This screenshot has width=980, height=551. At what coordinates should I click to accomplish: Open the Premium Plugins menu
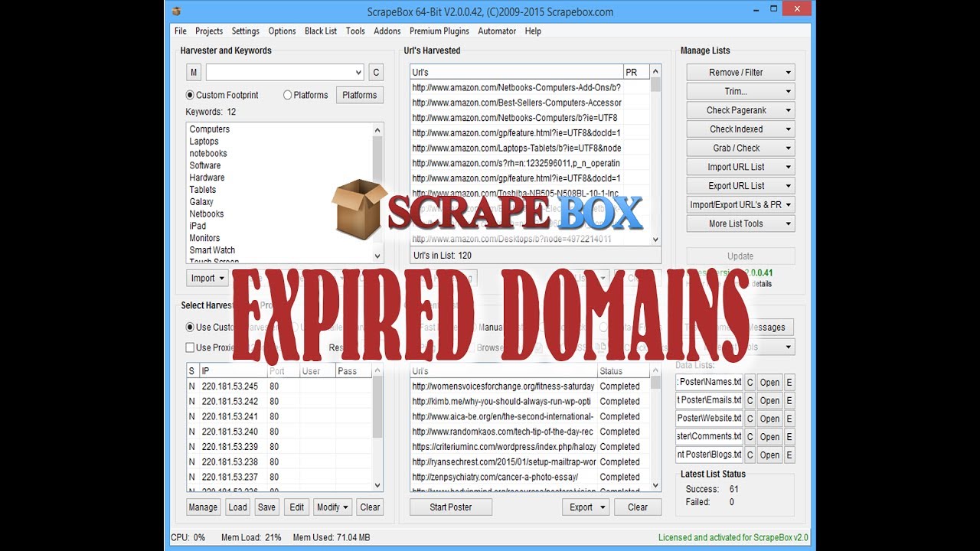[439, 31]
